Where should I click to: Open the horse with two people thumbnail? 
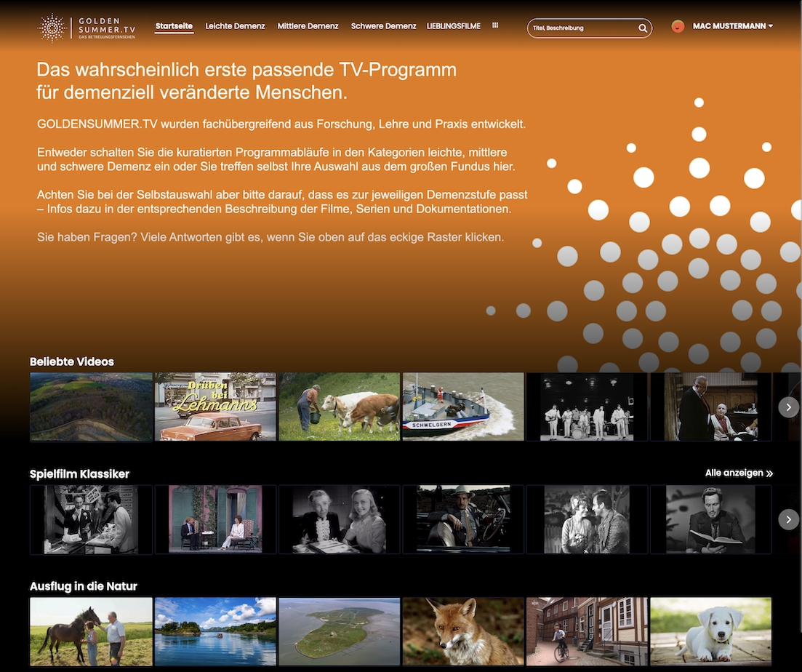point(91,631)
